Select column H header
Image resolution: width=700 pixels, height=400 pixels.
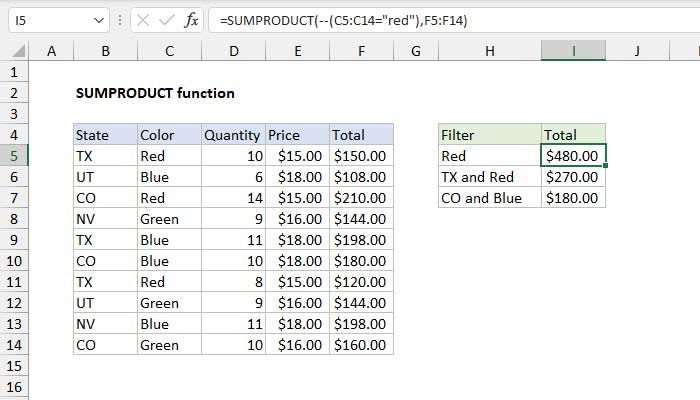point(490,51)
